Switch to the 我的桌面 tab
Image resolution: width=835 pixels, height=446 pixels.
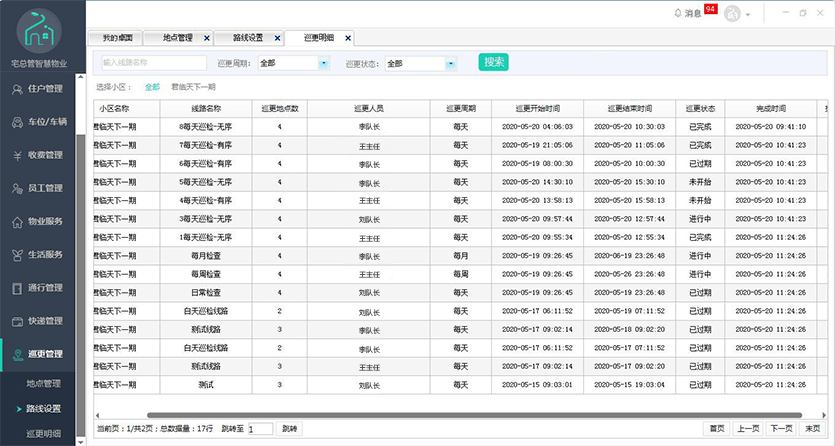point(117,38)
